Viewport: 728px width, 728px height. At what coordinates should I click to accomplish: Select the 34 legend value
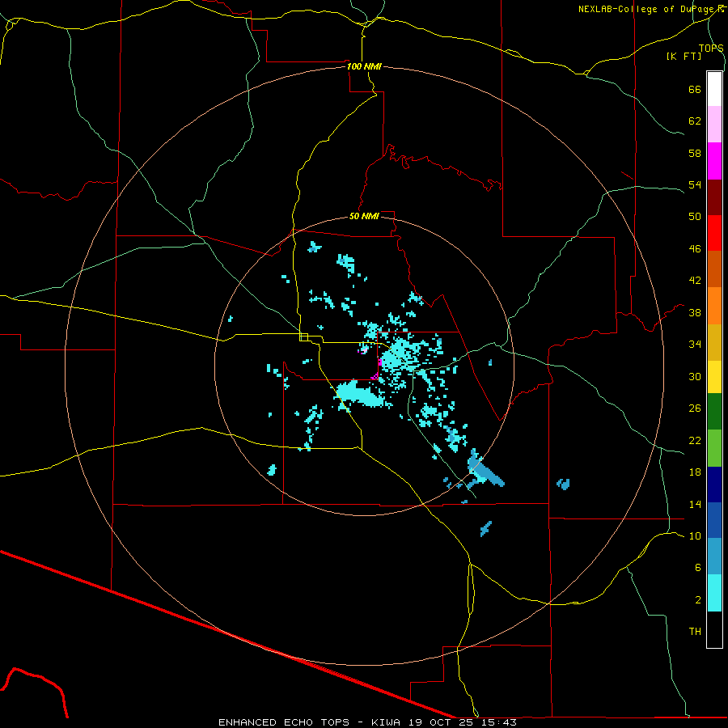coord(695,345)
